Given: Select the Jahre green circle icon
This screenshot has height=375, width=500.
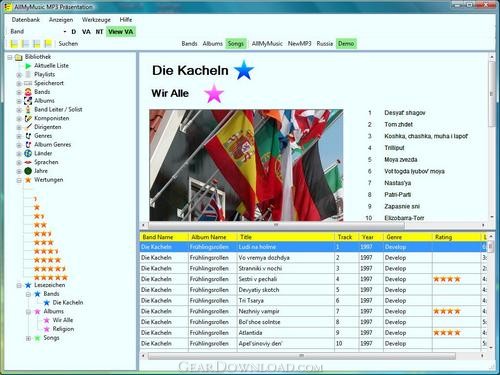Looking at the screenshot, I should click(x=28, y=171).
